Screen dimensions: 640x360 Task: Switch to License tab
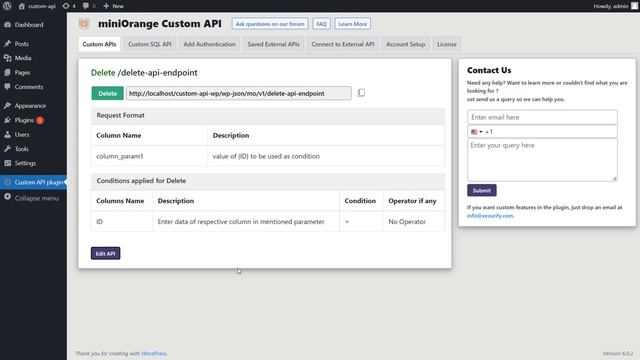[x=447, y=44]
